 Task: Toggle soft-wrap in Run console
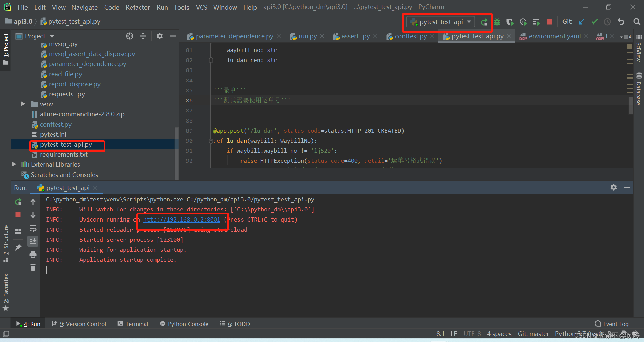pyautogui.click(x=33, y=229)
